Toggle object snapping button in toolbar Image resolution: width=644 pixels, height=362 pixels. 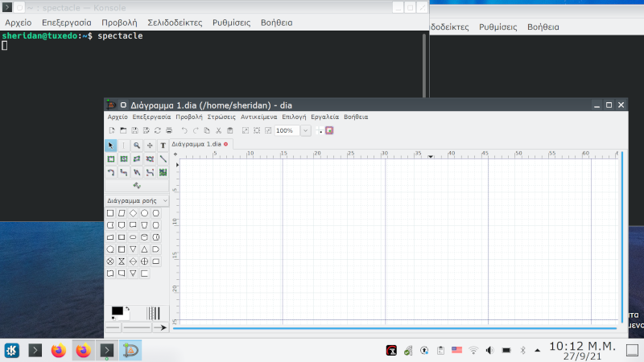click(329, 130)
